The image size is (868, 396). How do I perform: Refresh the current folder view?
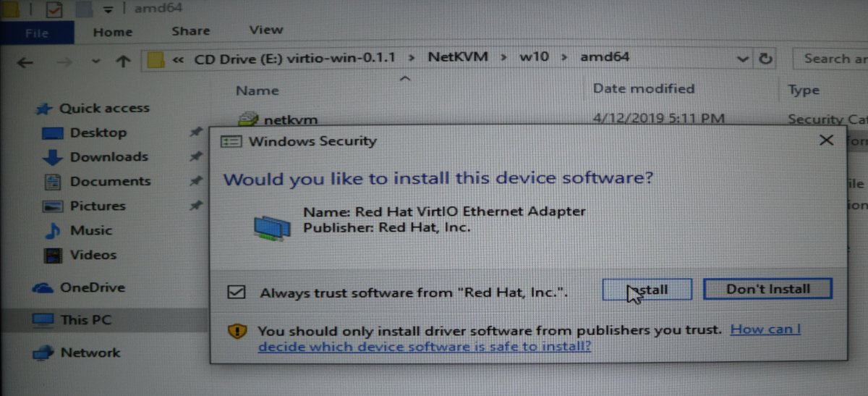[x=767, y=59]
